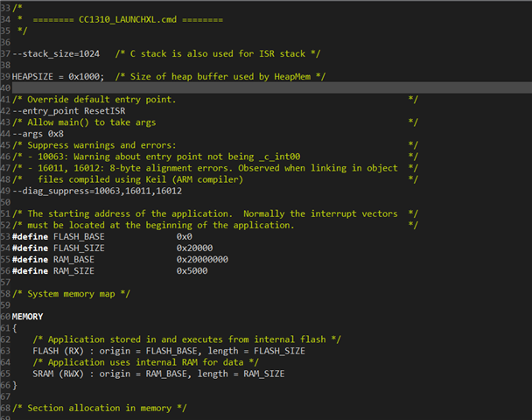Click the System memory map comment

[72, 293]
